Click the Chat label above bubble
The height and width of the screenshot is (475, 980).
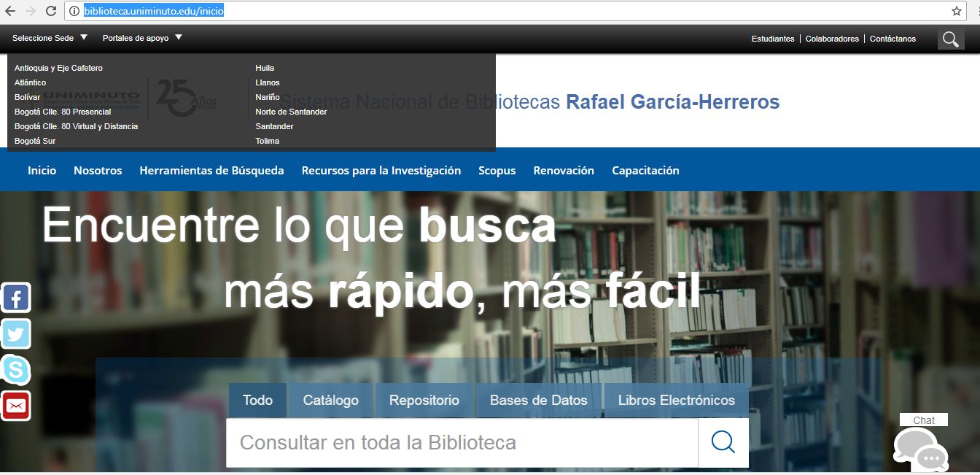coord(924,420)
